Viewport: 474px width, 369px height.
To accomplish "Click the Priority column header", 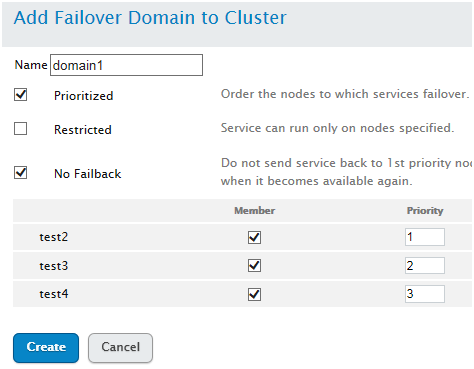I will coord(425,211).
